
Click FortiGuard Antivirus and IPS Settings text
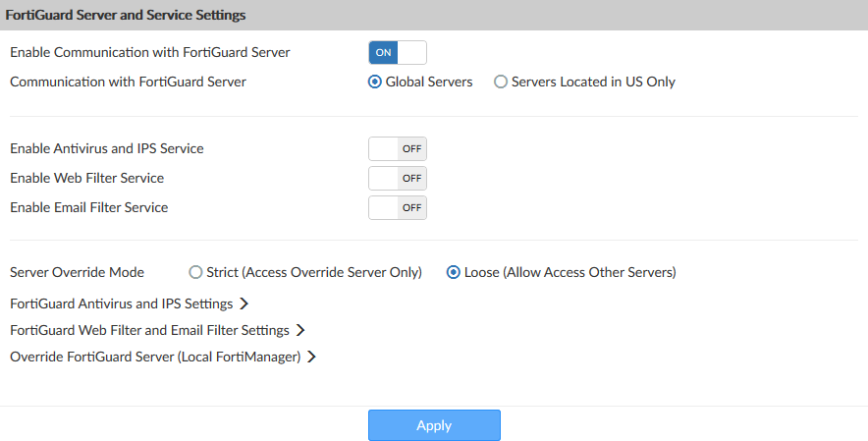point(121,304)
